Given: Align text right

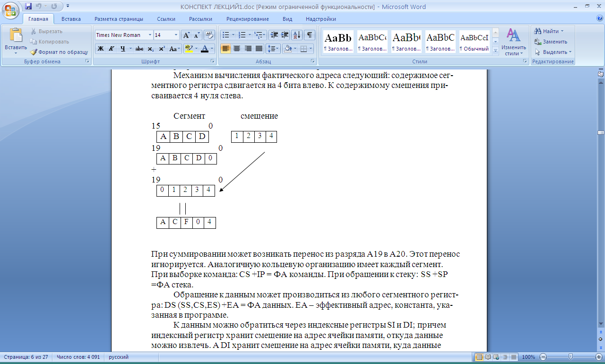Looking at the screenshot, I should tap(248, 49).
